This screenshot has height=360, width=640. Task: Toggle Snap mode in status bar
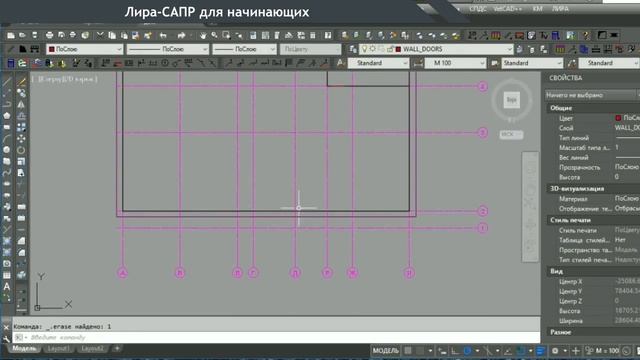[x=420, y=351]
